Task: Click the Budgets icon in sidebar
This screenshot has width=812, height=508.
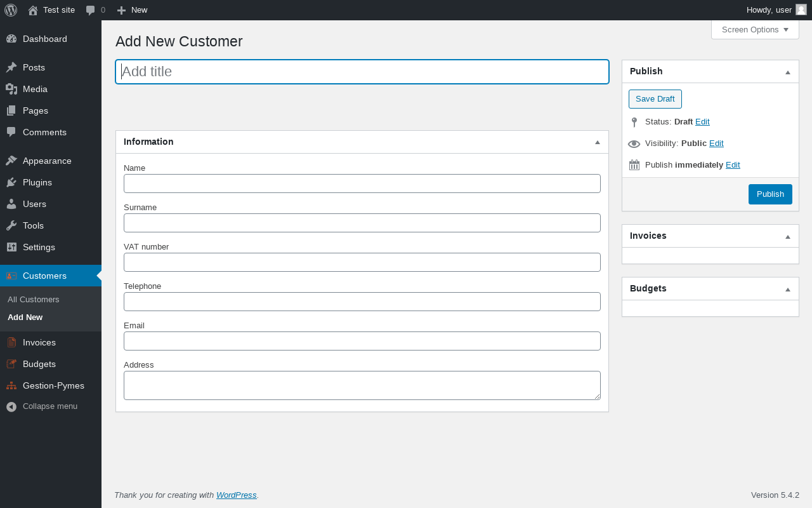Action: [x=11, y=364]
